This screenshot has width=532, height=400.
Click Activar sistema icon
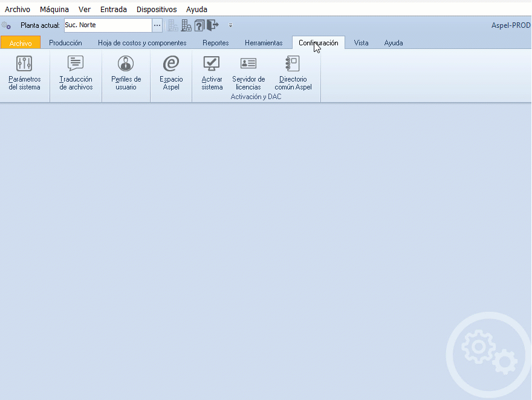(x=212, y=73)
